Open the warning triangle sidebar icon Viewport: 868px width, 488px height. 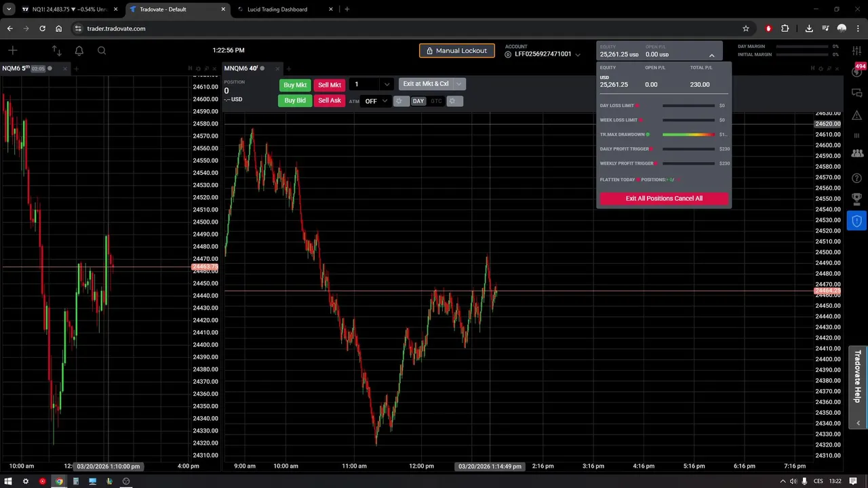pyautogui.click(x=856, y=115)
